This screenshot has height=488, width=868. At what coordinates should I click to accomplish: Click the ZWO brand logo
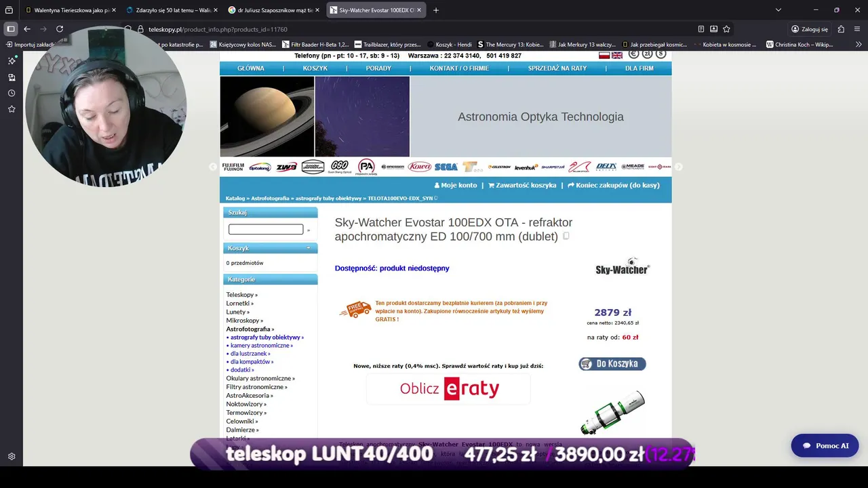(286, 167)
